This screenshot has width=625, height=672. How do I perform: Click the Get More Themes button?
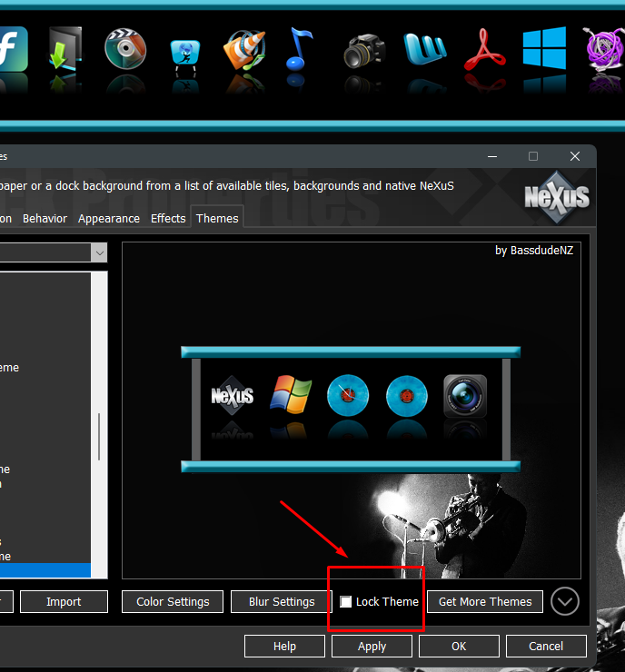pos(485,602)
